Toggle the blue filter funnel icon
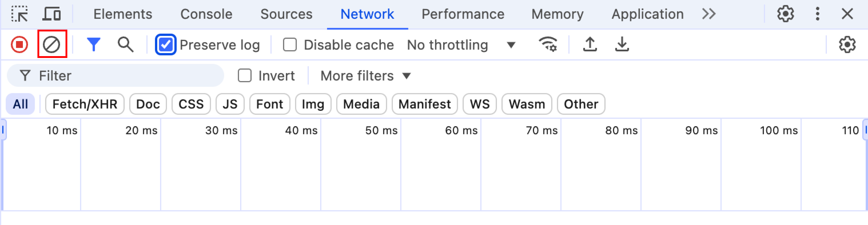This screenshot has width=868, height=225. [x=93, y=44]
